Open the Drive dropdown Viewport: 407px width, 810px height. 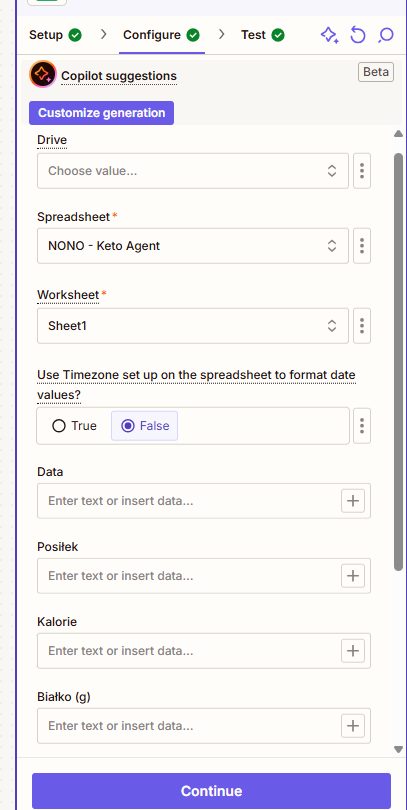tap(193, 170)
